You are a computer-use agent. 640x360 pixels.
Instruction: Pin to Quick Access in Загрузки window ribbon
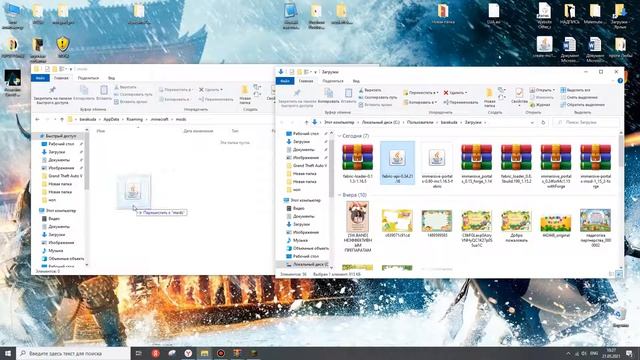[x=297, y=97]
